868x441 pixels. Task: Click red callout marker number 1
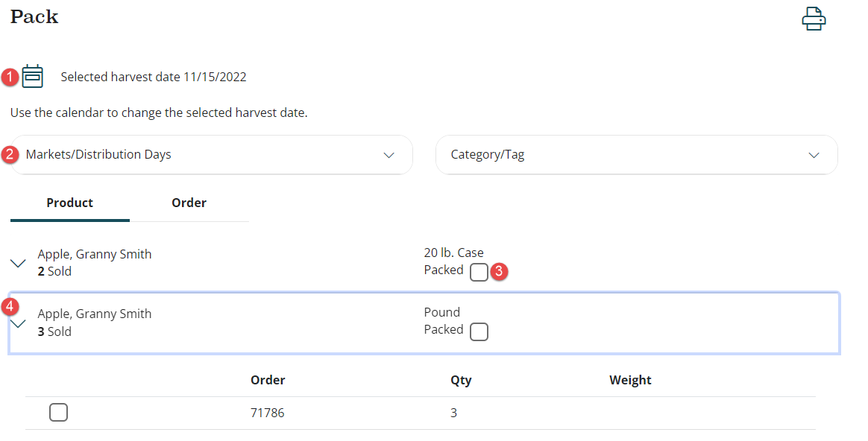pos(10,76)
